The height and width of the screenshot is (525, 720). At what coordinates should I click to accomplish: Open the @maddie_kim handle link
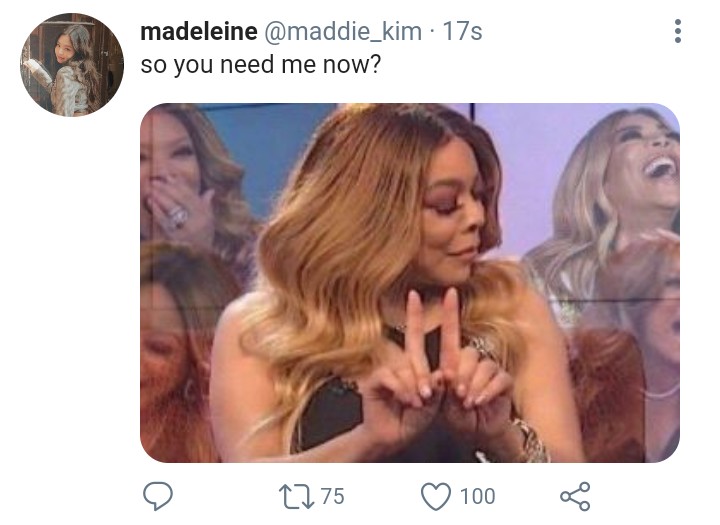pos(343,32)
